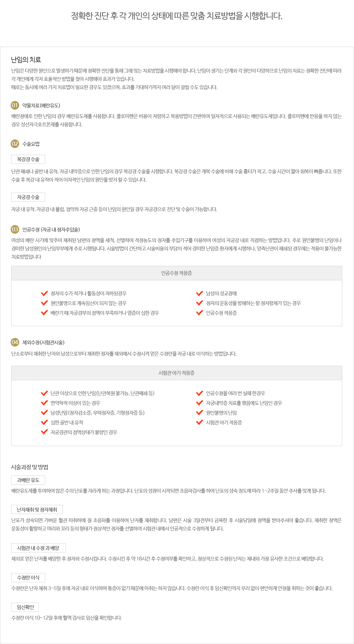
Task: Click the 시술과정 및 방법 section heading
Action: (29, 467)
